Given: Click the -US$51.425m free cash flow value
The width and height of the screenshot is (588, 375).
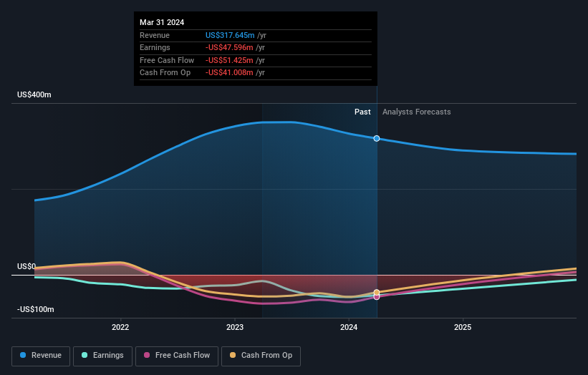Looking at the screenshot, I should 229,60.
